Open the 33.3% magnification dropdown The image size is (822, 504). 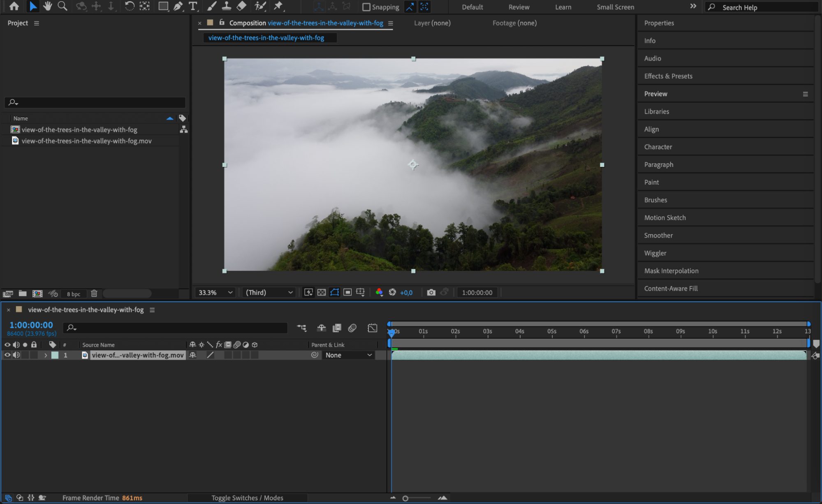pyautogui.click(x=215, y=292)
